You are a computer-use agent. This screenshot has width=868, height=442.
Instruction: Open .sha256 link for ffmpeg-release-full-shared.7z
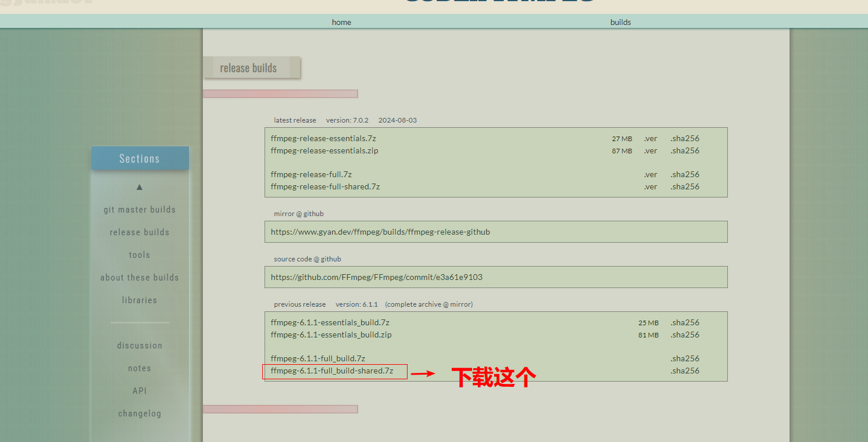[685, 186]
